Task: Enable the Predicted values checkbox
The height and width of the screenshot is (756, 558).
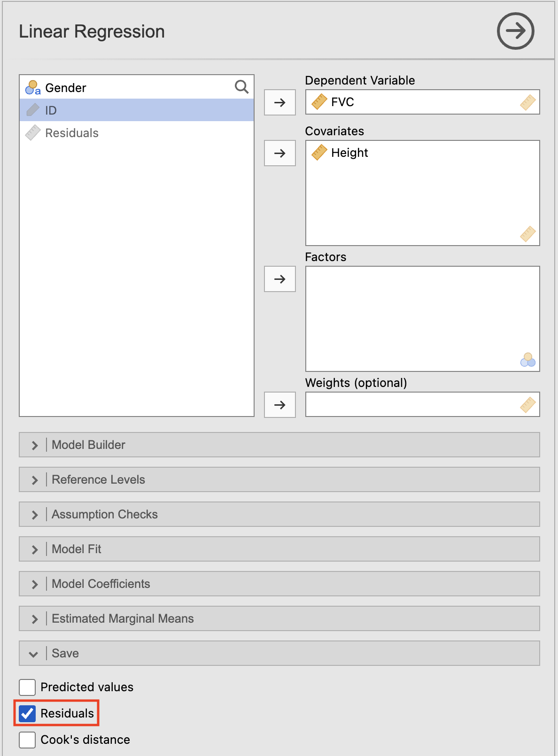Action: [x=27, y=687]
